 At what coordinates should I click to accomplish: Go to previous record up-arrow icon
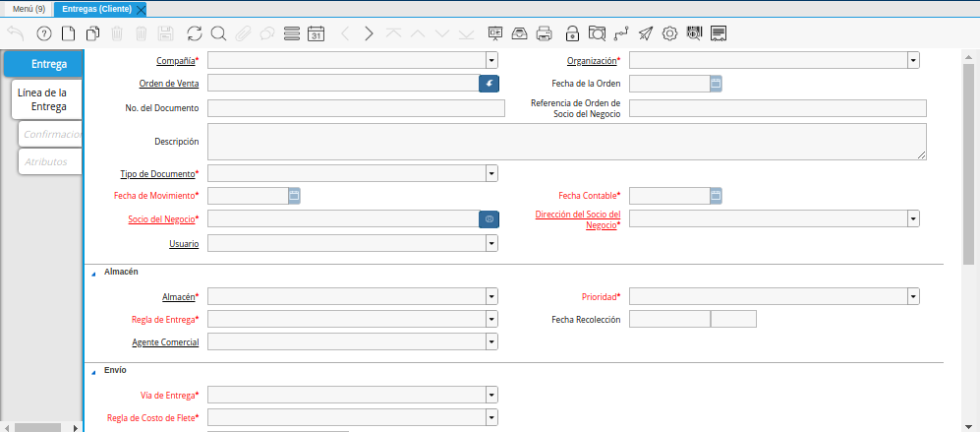click(418, 33)
